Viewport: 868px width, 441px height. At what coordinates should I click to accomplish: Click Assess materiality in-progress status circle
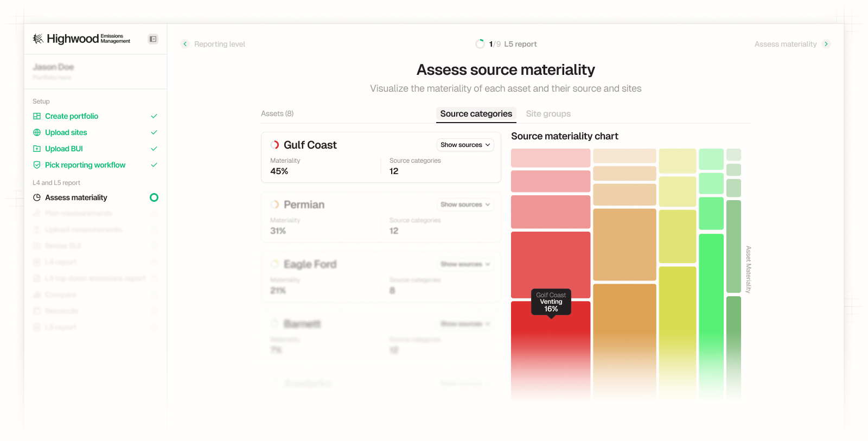pos(154,197)
